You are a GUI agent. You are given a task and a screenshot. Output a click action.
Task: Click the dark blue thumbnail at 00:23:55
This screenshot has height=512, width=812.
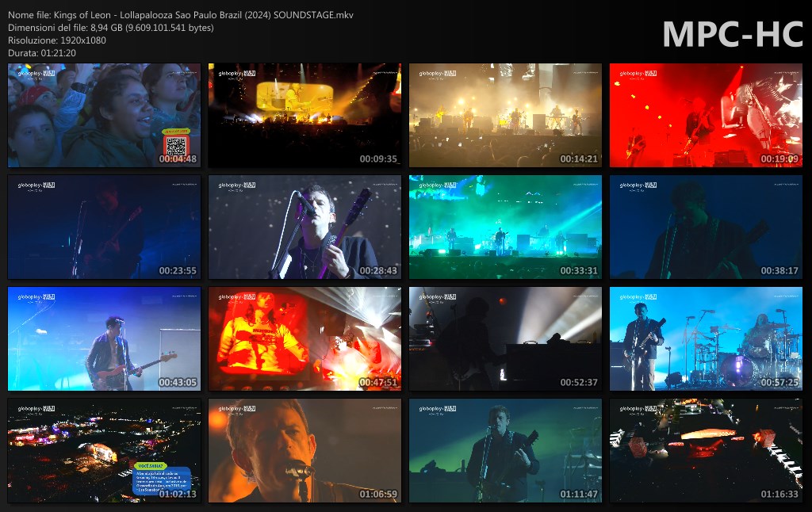click(104, 227)
